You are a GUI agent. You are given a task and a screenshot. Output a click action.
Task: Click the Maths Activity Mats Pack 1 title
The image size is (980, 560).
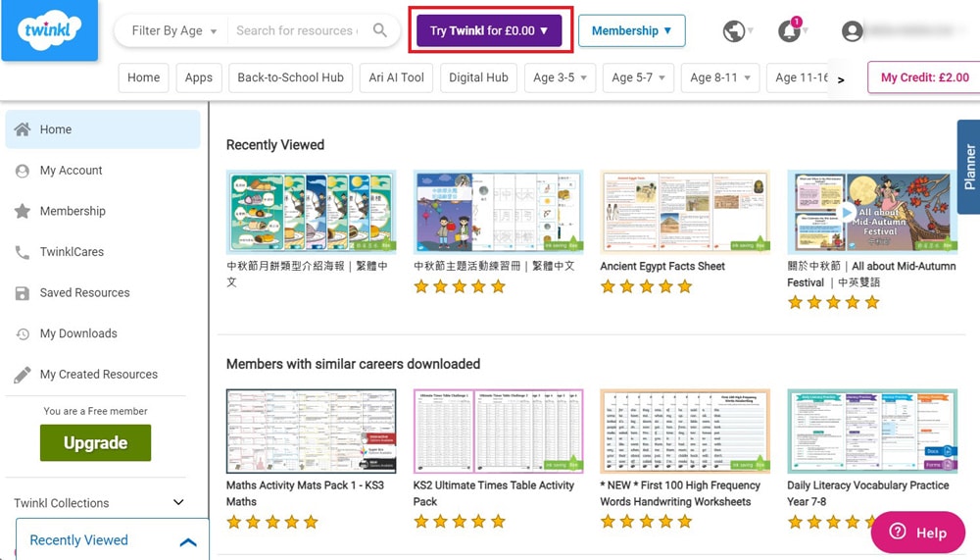[x=305, y=493]
